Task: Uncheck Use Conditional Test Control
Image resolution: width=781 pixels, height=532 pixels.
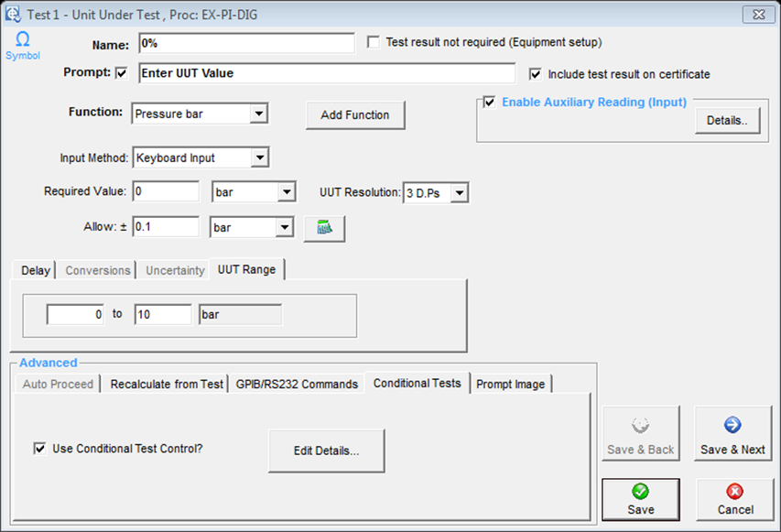Action: click(39, 449)
